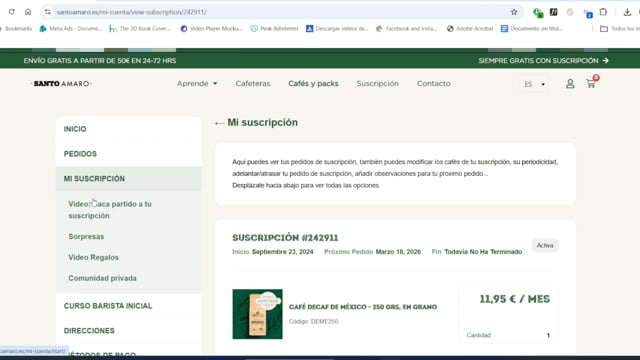
Task: Open Cafés y packs in the navigation
Action: click(313, 84)
